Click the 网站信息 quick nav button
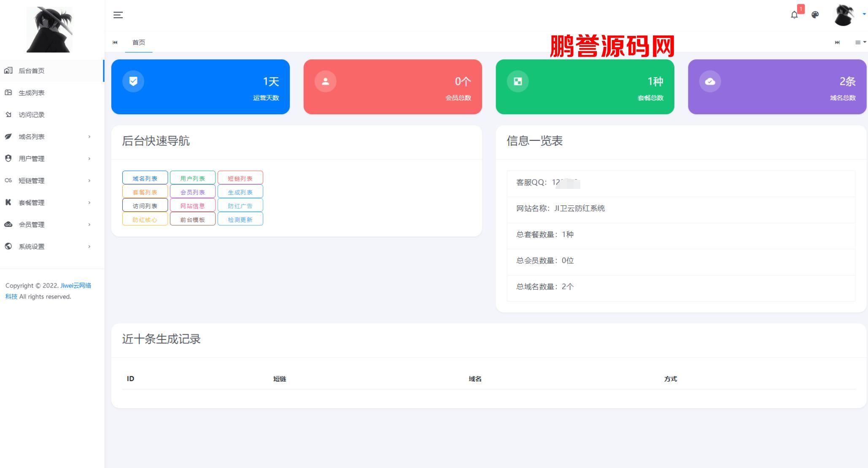The image size is (868, 468). click(193, 205)
